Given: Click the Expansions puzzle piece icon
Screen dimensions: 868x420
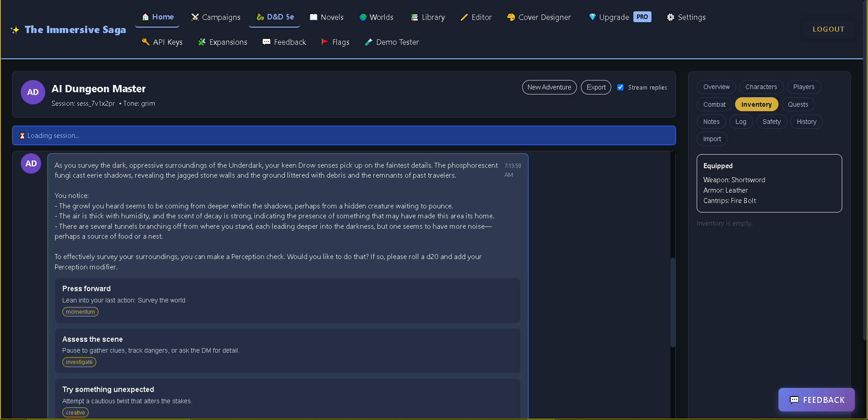Looking at the screenshot, I should [202, 42].
